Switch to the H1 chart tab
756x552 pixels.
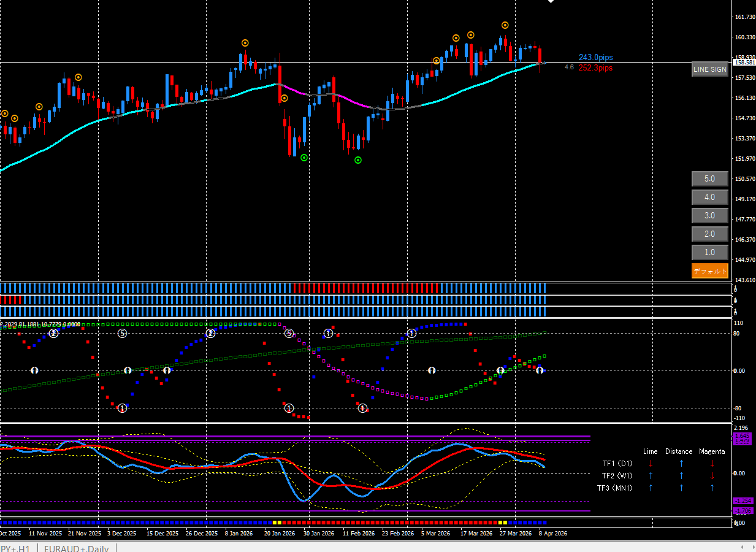pos(15,548)
